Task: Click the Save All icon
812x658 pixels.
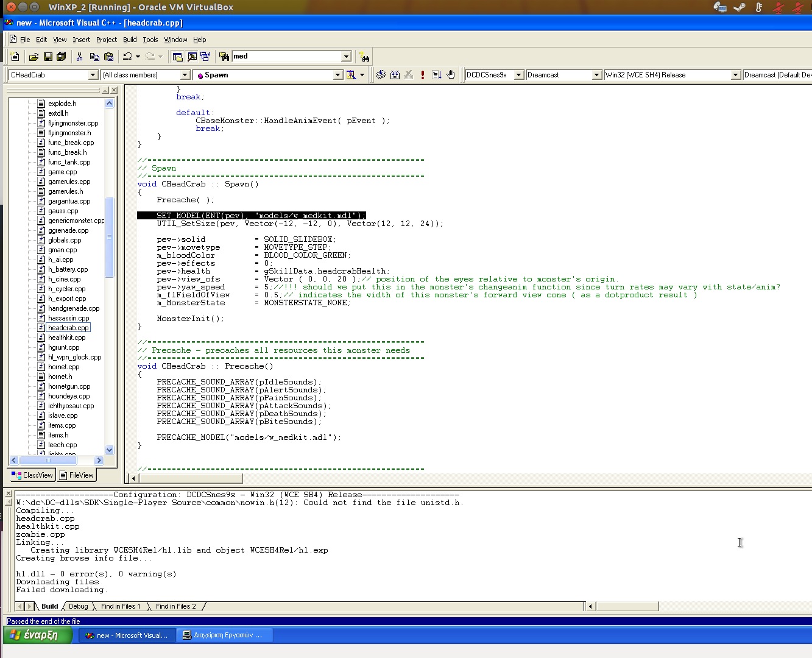Action: point(61,57)
